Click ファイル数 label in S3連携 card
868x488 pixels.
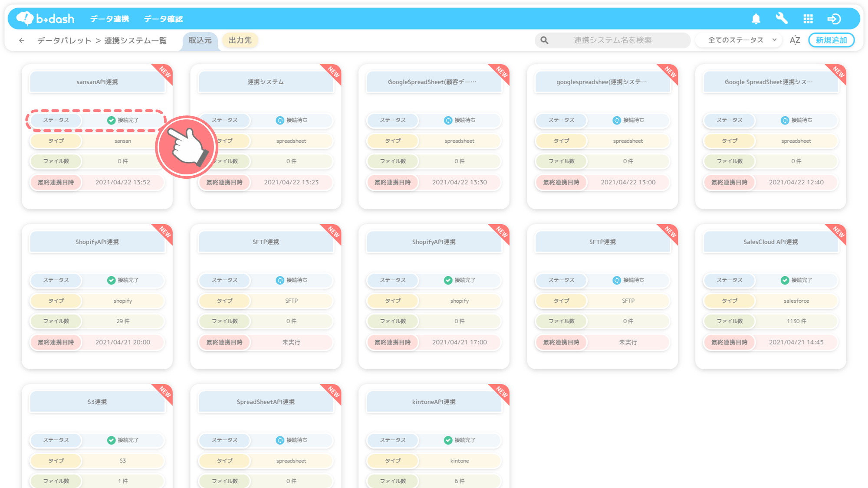pyautogui.click(x=56, y=481)
